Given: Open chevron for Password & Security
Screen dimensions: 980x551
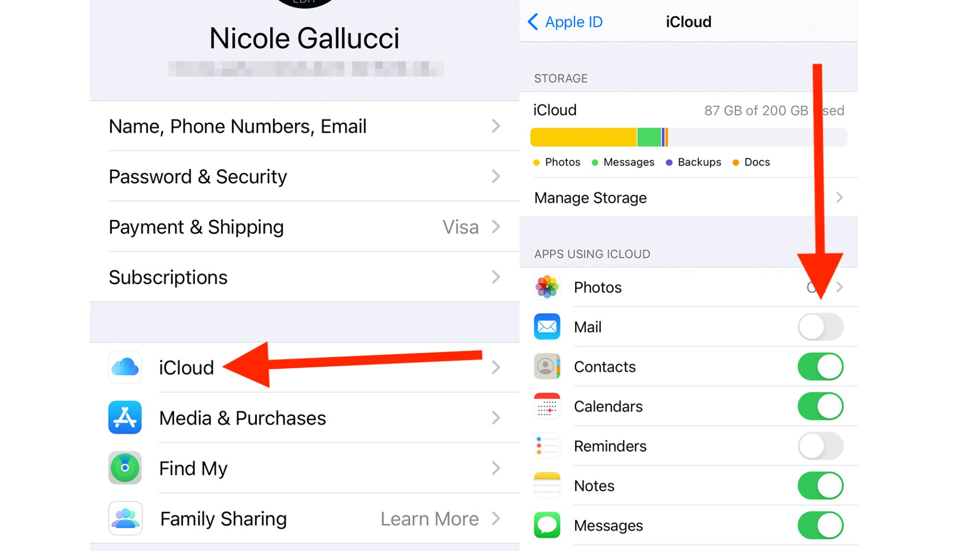Looking at the screenshot, I should point(496,176).
